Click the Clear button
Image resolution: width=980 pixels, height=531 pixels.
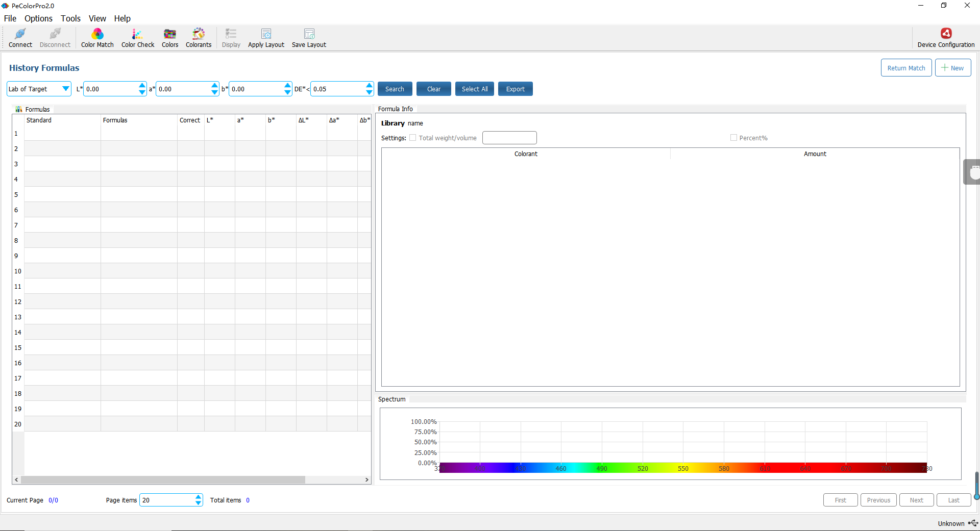click(434, 89)
